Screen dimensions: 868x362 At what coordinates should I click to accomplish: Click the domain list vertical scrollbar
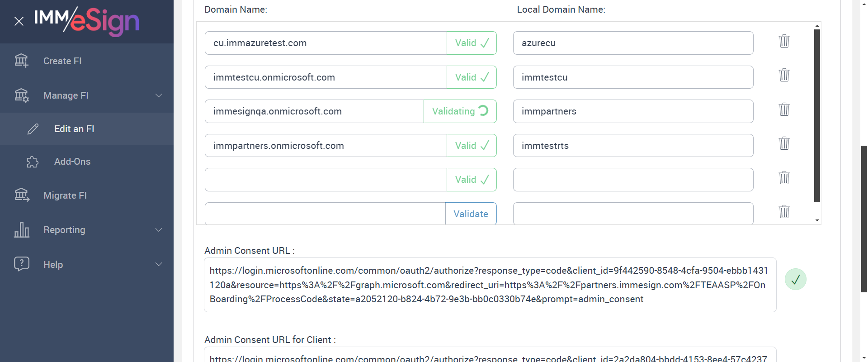(817, 115)
